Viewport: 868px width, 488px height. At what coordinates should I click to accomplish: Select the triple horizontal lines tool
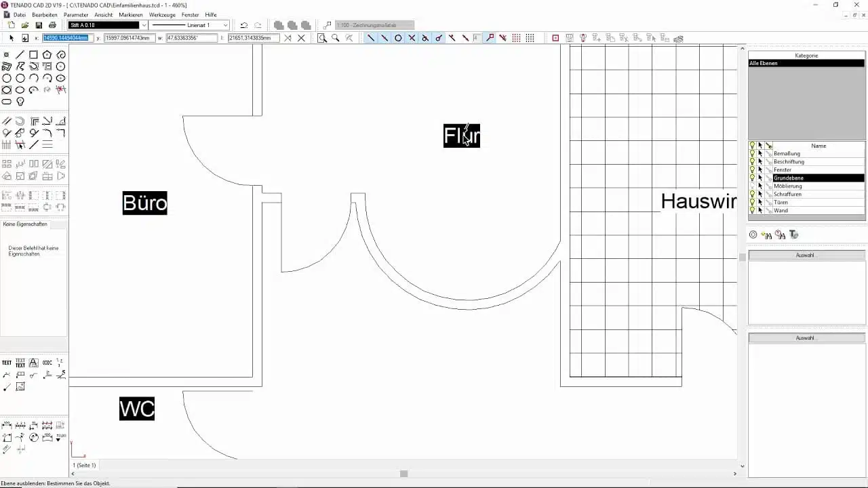(47, 145)
